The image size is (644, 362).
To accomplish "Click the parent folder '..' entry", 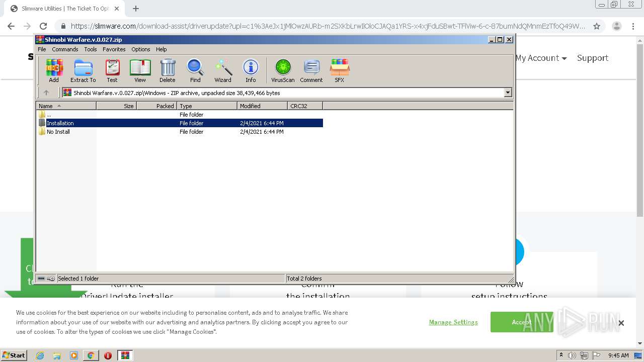I will pyautogui.click(x=49, y=115).
